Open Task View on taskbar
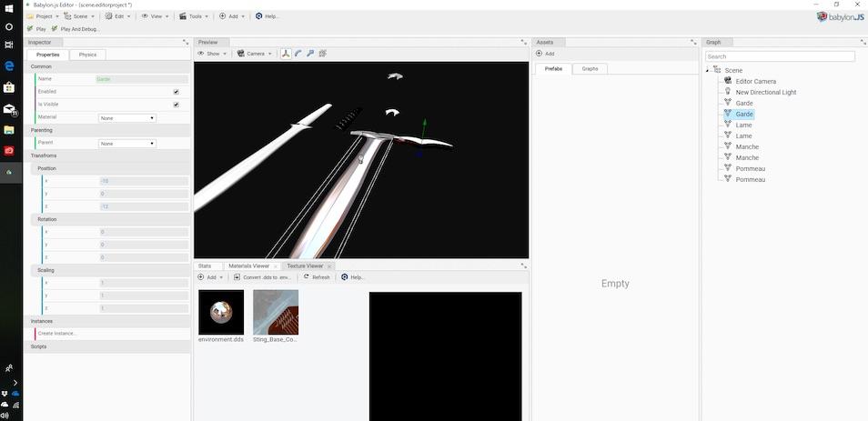 point(9,45)
